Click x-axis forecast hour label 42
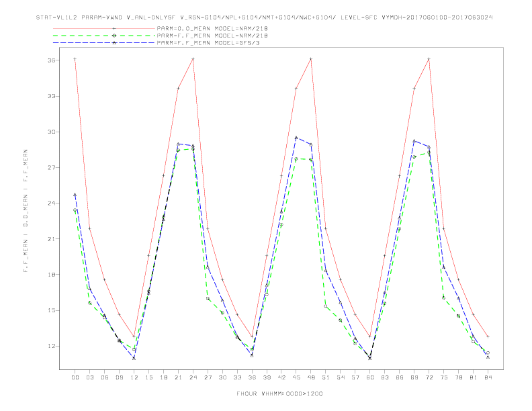The height and width of the screenshot is (411, 532). click(281, 377)
